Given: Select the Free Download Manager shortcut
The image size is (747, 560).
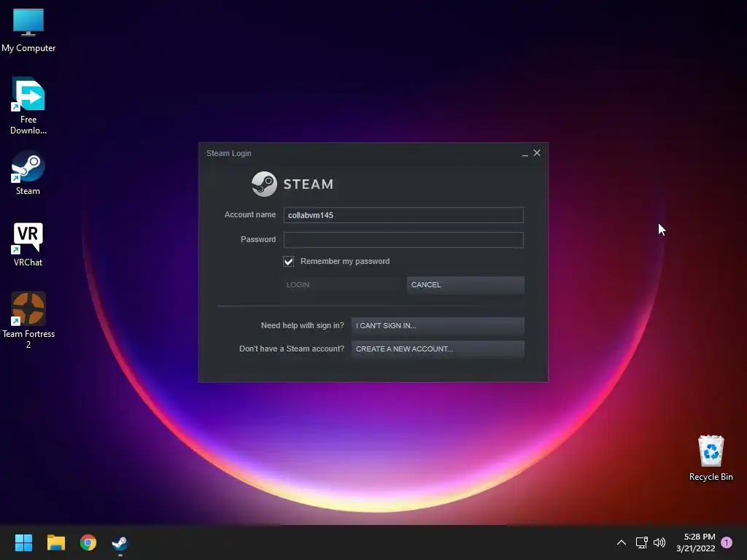Looking at the screenshot, I should tap(28, 106).
